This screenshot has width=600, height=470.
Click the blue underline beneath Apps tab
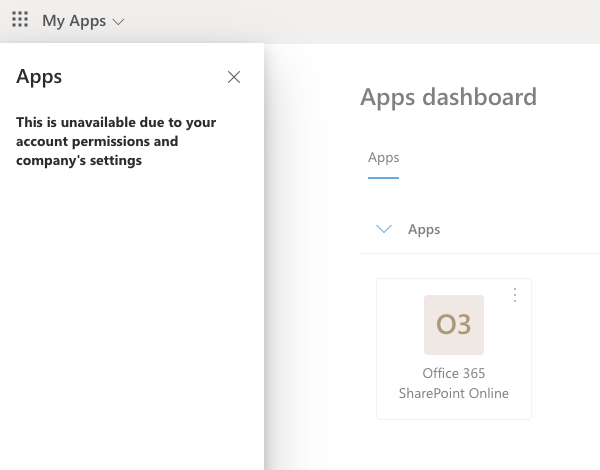(x=383, y=178)
